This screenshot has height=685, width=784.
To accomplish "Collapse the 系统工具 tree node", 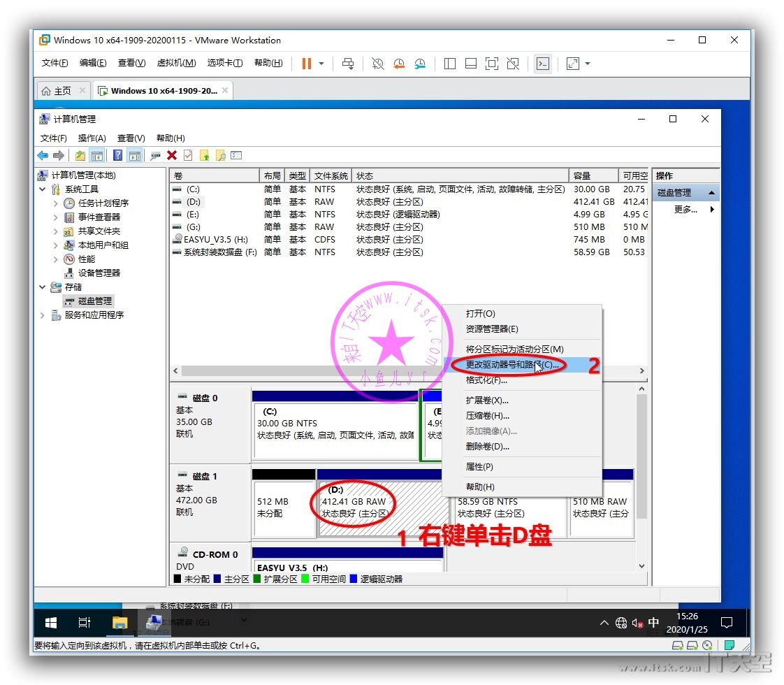I will [x=43, y=189].
